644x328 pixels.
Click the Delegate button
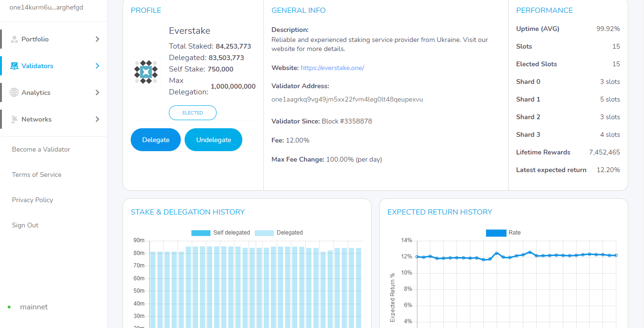click(156, 140)
